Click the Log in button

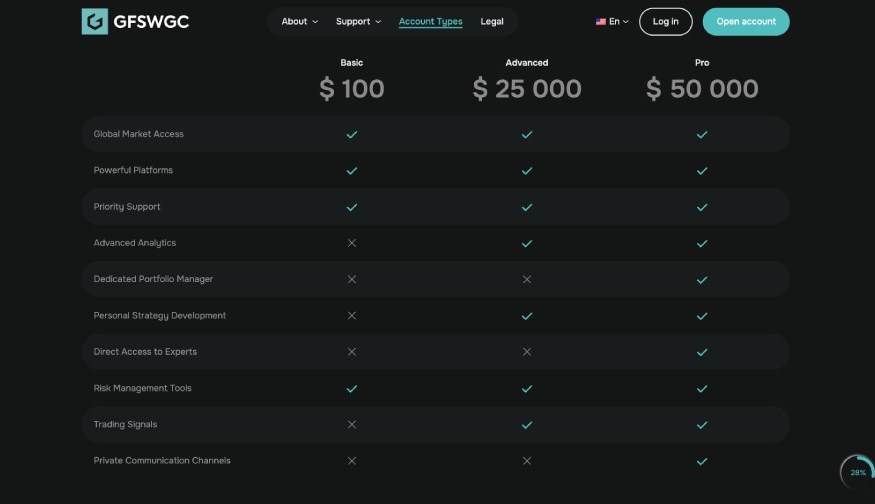click(666, 22)
